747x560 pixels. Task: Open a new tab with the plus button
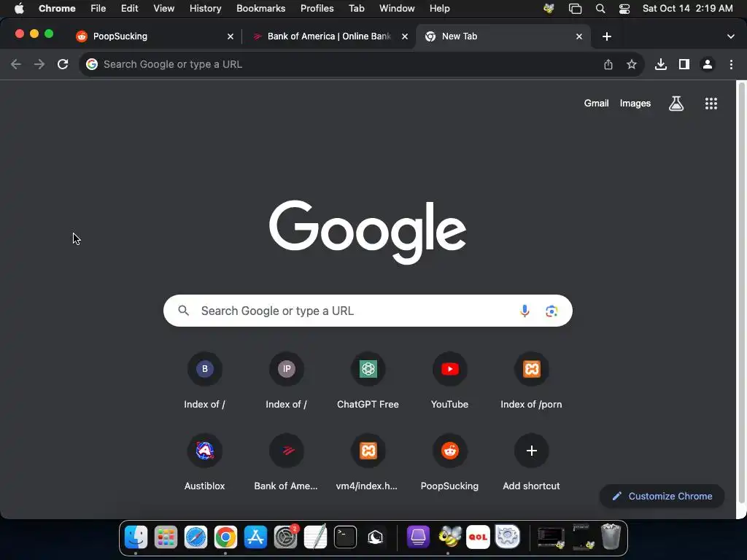pos(606,36)
